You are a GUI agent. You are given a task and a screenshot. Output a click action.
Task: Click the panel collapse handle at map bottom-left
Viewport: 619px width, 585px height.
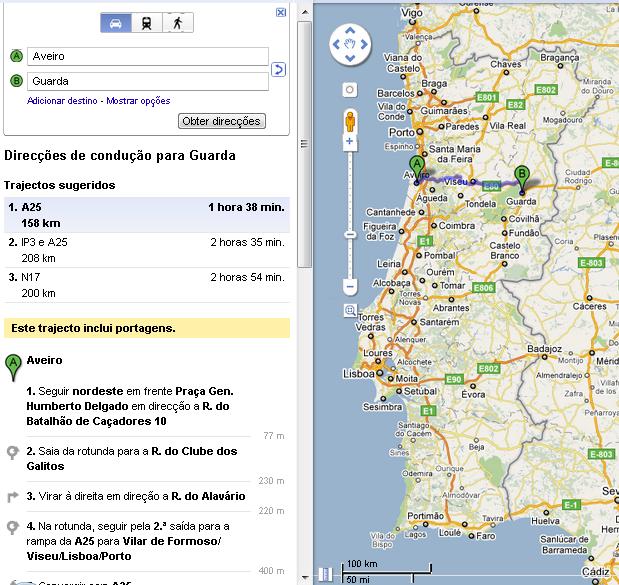tap(325, 574)
